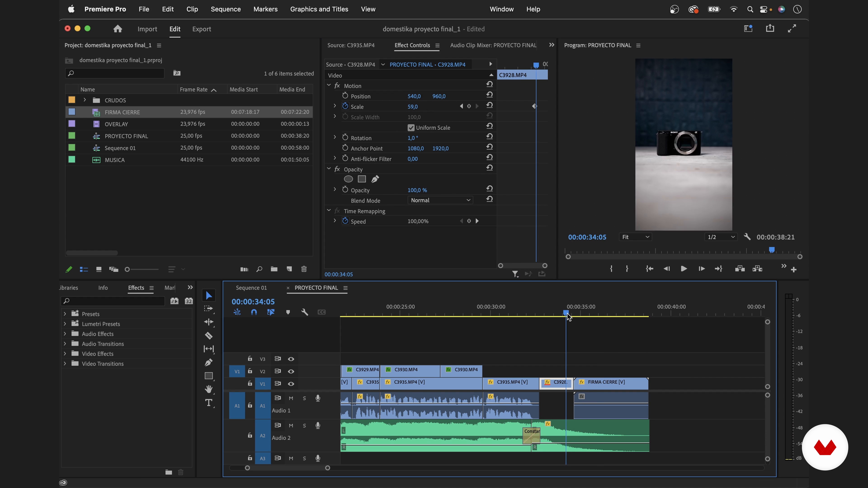Switch Project panel to List View
The image size is (868, 488).
(84, 270)
